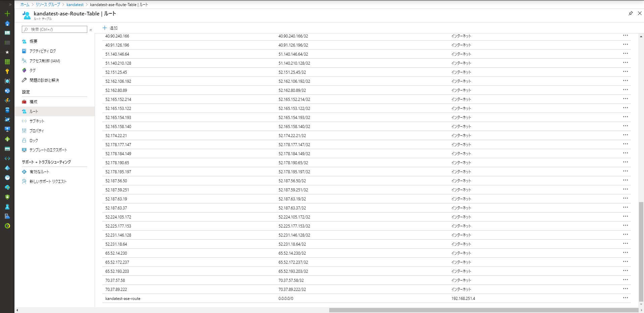Click the 追加 add route button

coord(110,28)
